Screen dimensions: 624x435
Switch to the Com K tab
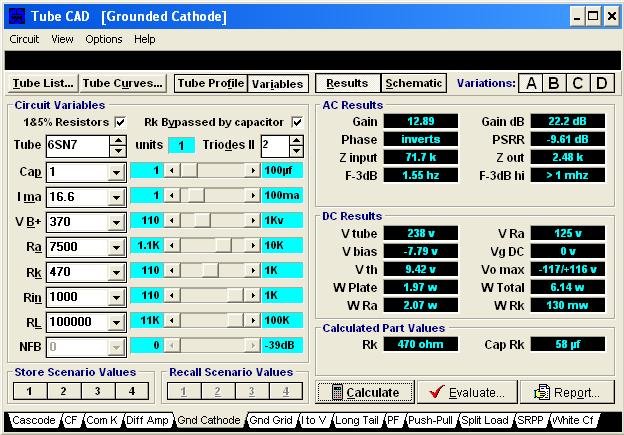[102, 420]
